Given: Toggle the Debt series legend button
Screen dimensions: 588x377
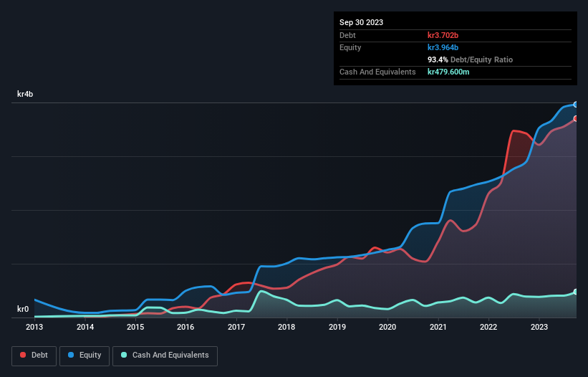Looking at the screenshot, I should [34, 355].
